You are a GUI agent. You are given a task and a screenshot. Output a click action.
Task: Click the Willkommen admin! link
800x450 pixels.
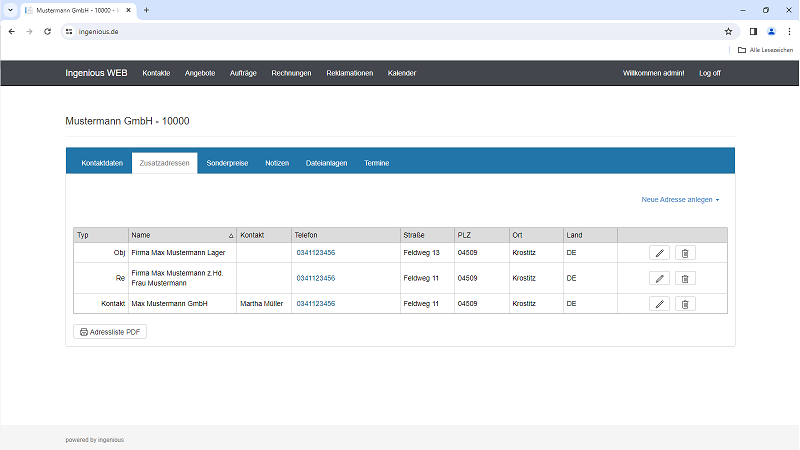[653, 73]
